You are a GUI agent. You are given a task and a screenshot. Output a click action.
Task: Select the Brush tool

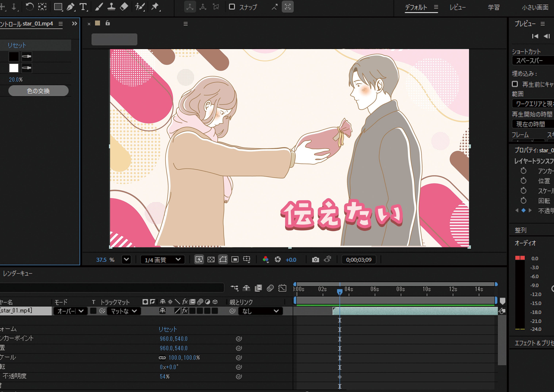point(99,7)
